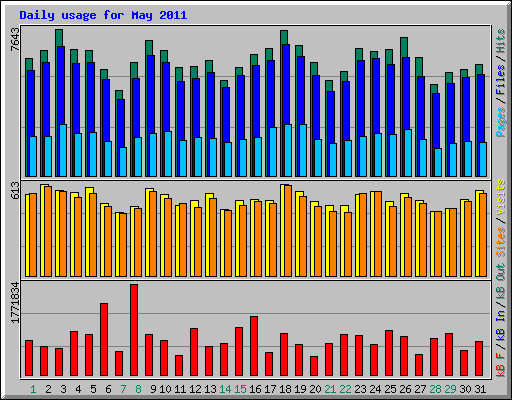Click the red kB bar for day 12
Screen dimensions: 512x400
click(194, 352)
